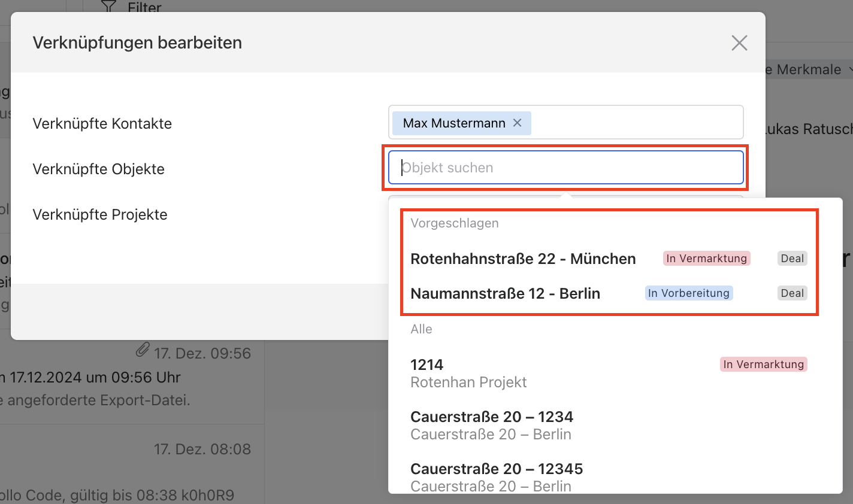The width and height of the screenshot is (853, 504).
Task: Click Deal tag beside Rotenhahnstraße 22
Action: coord(792,259)
